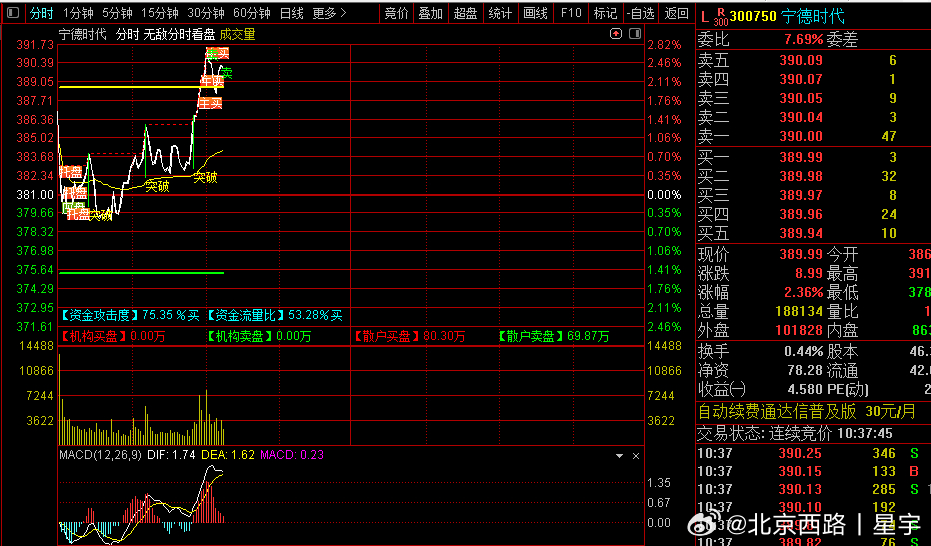Select the trade tick at price 390.25
Image resolution: width=931 pixels, height=546 pixels.
800,453
